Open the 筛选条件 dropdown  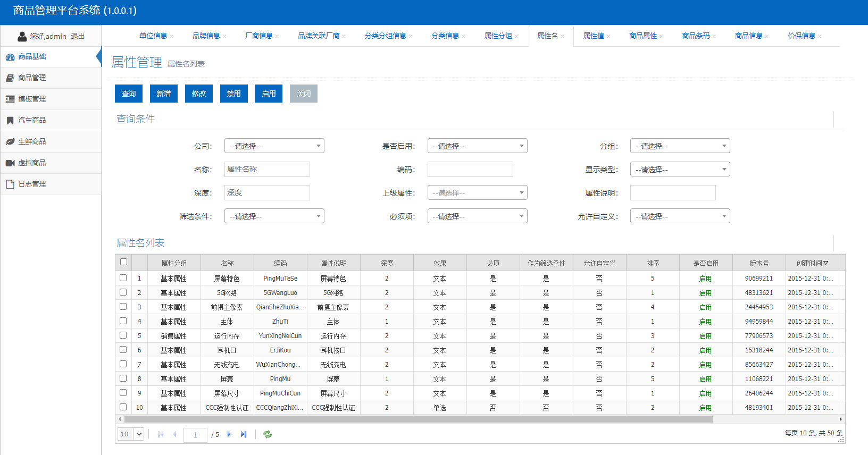point(274,216)
